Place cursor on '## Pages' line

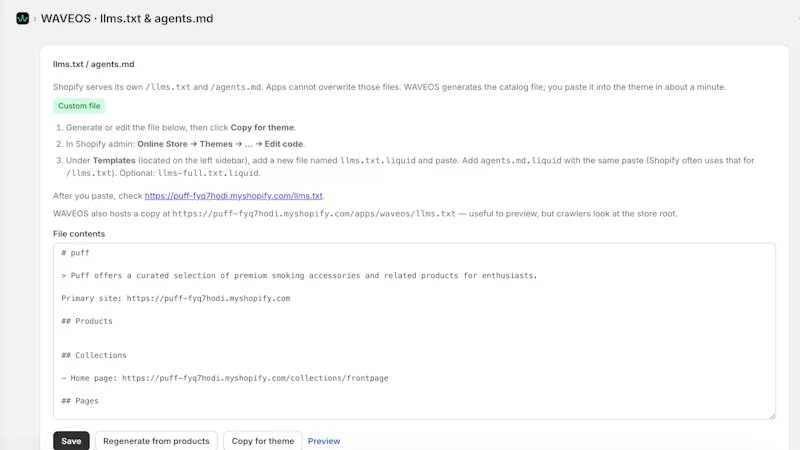click(x=80, y=401)
